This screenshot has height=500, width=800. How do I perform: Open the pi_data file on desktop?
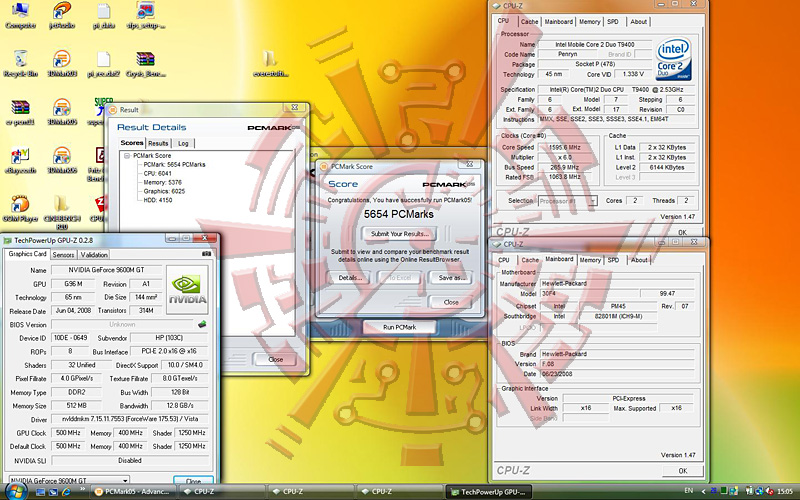point(104,15)
